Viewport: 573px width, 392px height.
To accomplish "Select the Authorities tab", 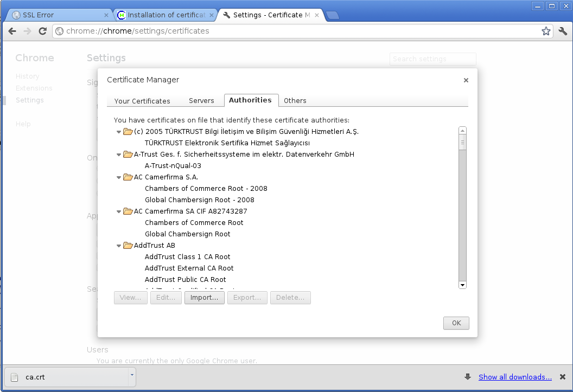I will pyautogui.click(x=250, y=100).
